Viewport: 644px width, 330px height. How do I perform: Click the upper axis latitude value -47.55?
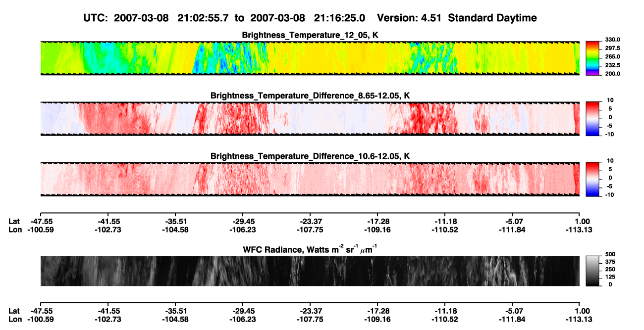click(42, 221)
